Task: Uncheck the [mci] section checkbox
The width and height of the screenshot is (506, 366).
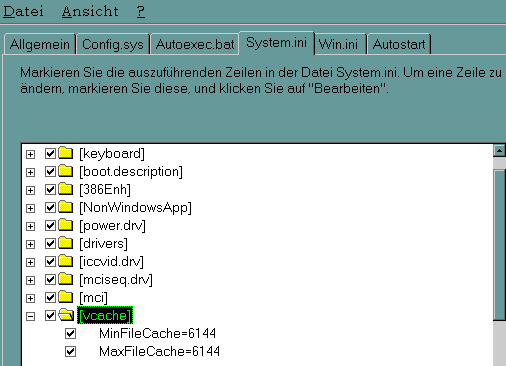Action: point(50,298)
